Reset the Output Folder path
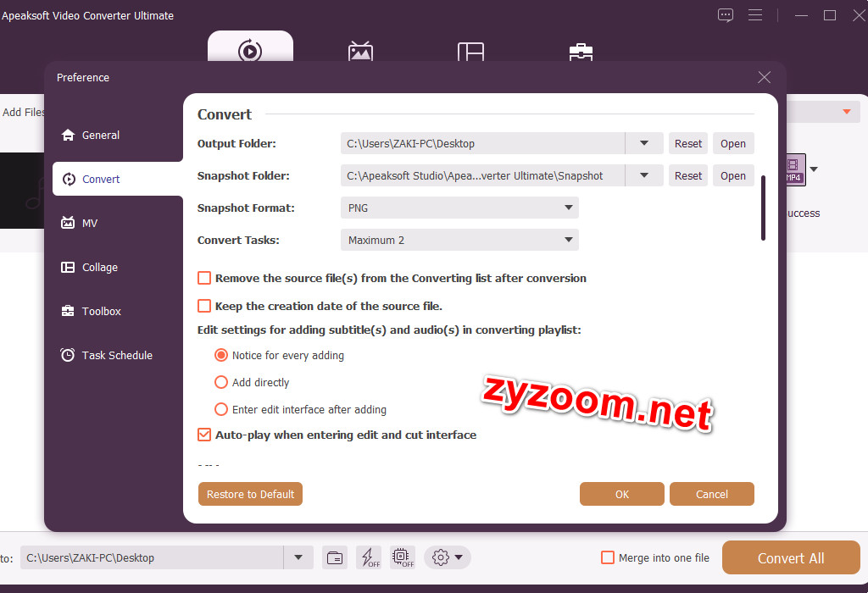Viewport: 868px width, 593px height. 688,143
